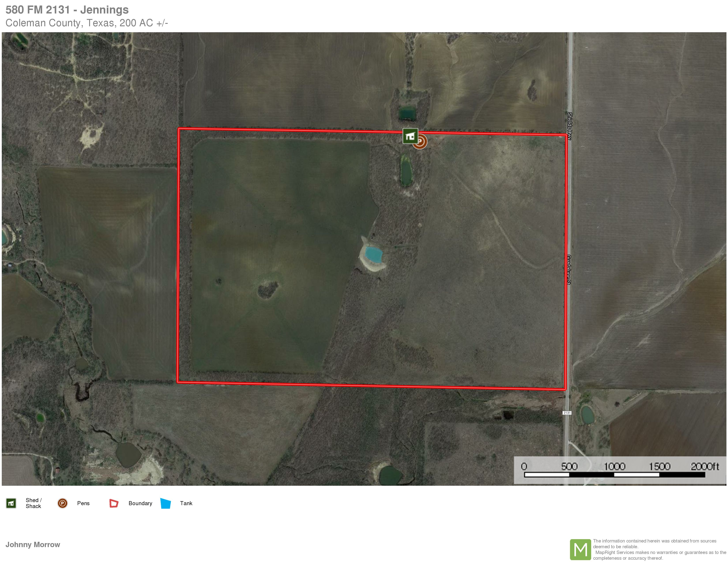
Task: Click the Pens legend icon
Action: coord(63,503)
